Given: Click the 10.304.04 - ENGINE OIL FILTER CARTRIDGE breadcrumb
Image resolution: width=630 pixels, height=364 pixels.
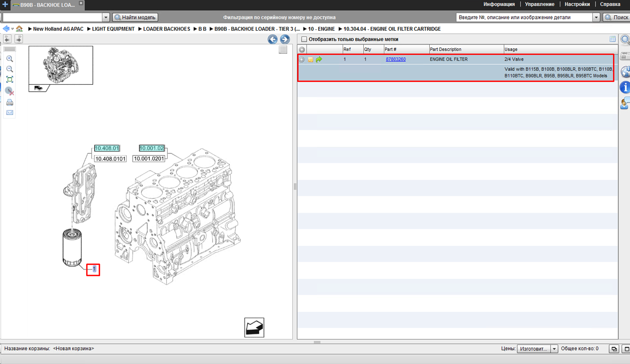Looking at the screenshot, I should click(x=392, y=29).
